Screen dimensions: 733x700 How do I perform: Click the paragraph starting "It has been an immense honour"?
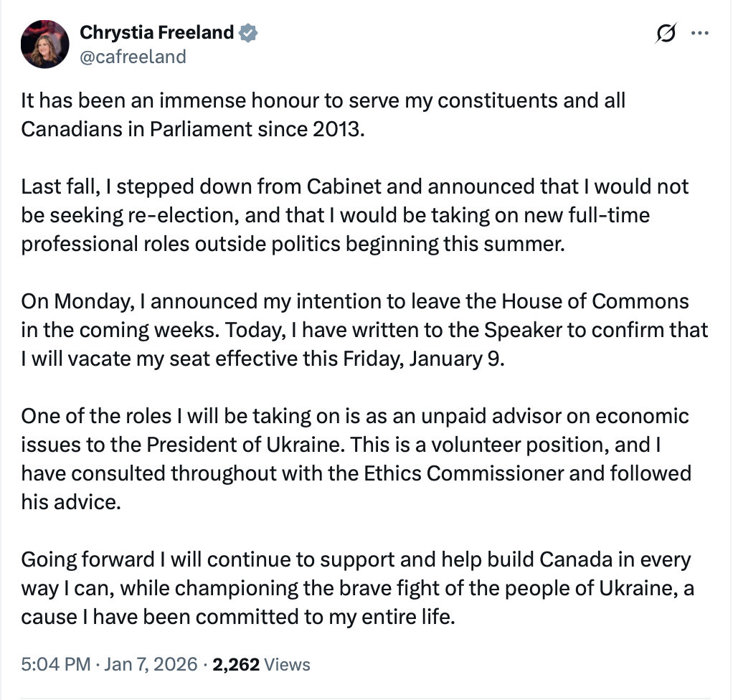pyautogui.click(x=323, y=114)
